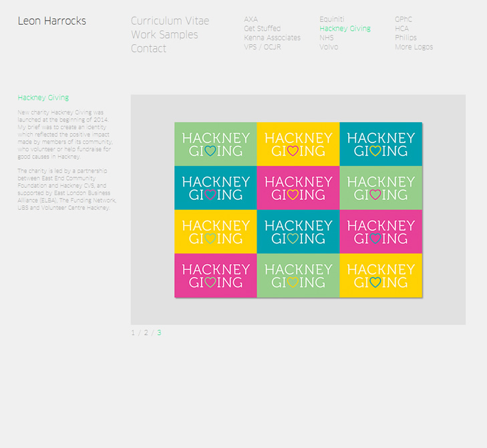Select Kenna Associates project
Viewport: 487px width, 448px height.
[272, 37]
